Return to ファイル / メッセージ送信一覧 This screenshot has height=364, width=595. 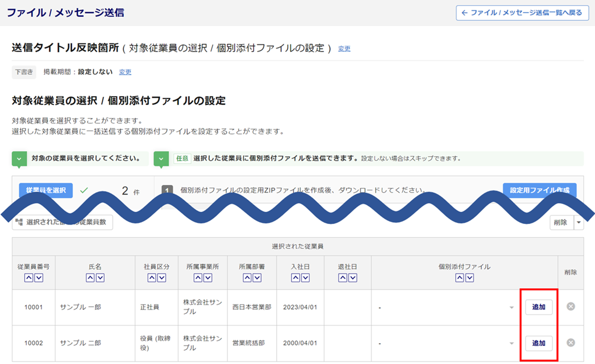pyautogui.click(x=522, y=13)
